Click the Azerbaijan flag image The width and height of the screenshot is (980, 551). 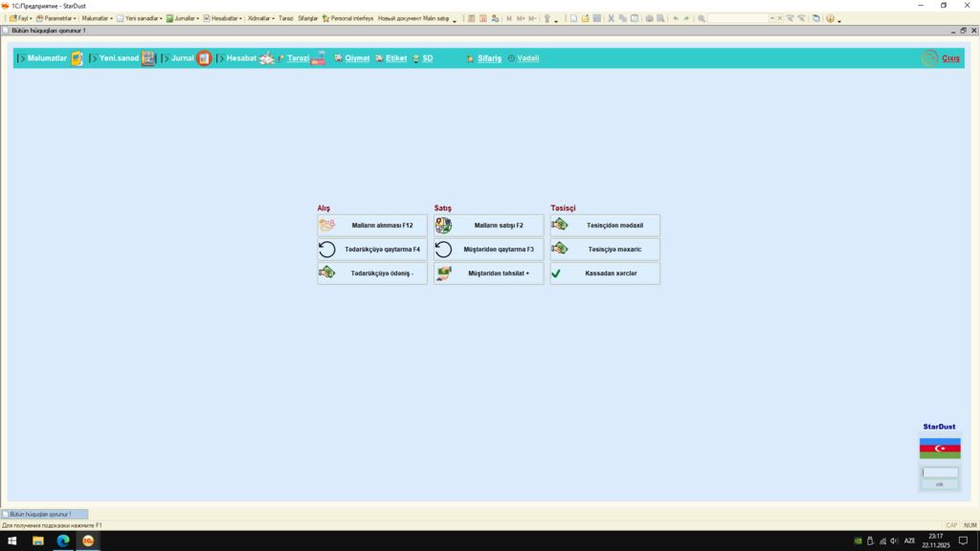[x=940, y=449]
